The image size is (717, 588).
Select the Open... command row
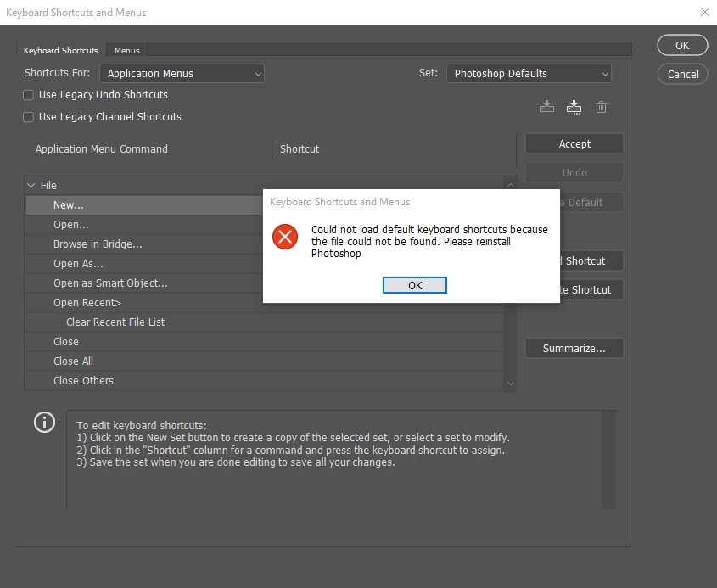[144, 225]
